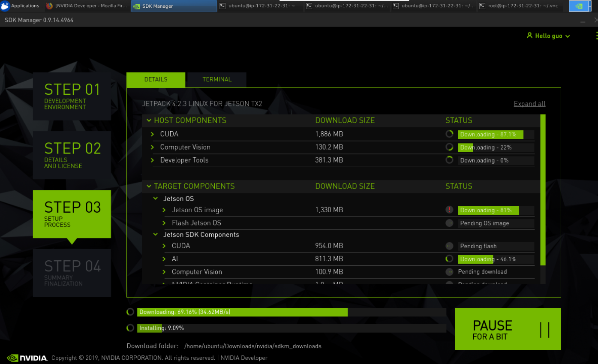This screenshot has width=598, height=364.
Task: Click the 381.3 MB download size
Action: point(329,160)
